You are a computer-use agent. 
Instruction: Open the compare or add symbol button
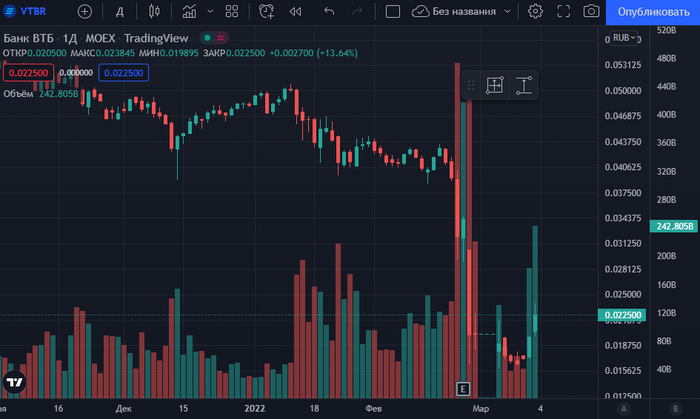[x=84, y=11]
